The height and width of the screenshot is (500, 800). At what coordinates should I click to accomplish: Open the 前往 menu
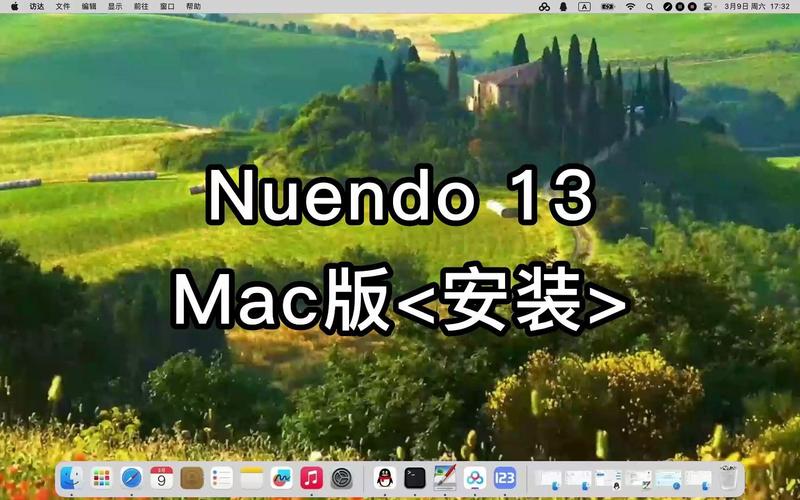[141, 7]
